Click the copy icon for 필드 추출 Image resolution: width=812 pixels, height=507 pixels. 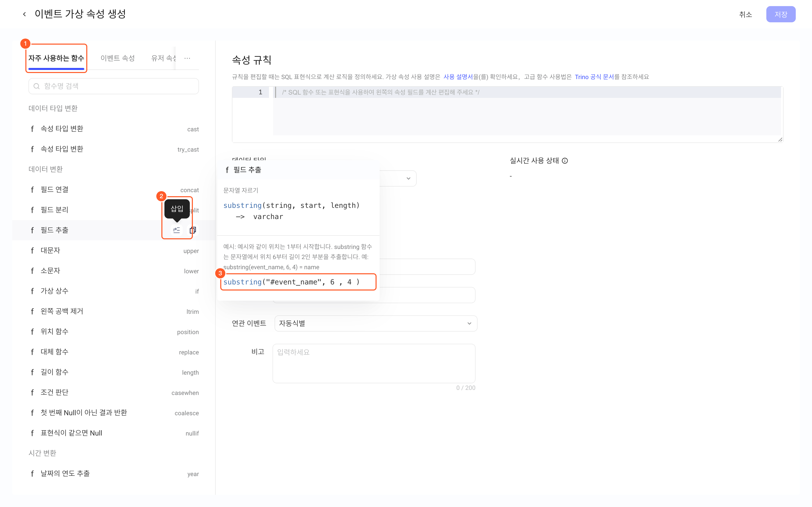click(x=193, y=230)
